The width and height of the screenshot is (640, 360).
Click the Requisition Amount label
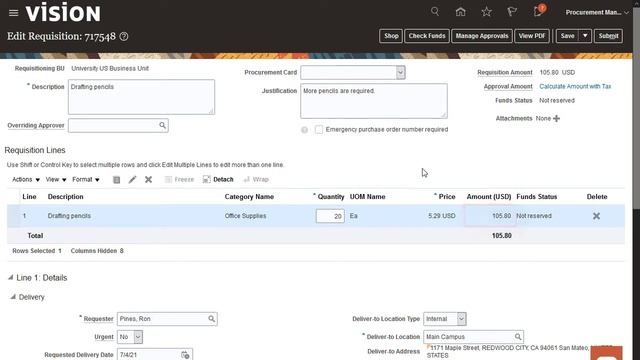click(505, 73)
